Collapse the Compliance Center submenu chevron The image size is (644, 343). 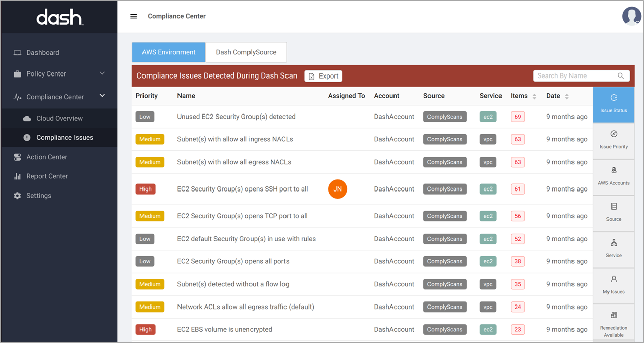pyautogui.click(x=102, y=96)
